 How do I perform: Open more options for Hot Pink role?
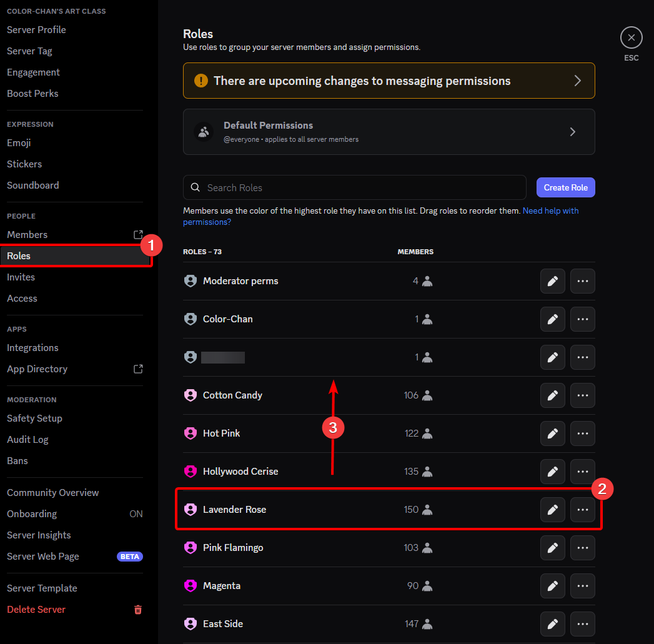click(x=582, y=433)
